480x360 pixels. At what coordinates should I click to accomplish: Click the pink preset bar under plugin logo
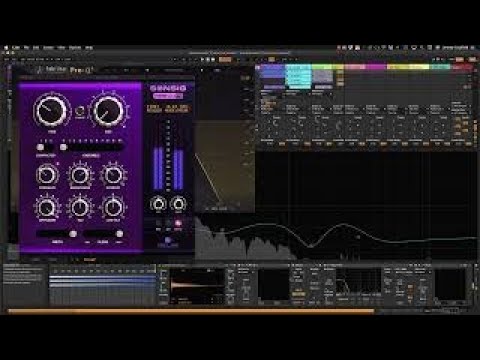(168, 96)
